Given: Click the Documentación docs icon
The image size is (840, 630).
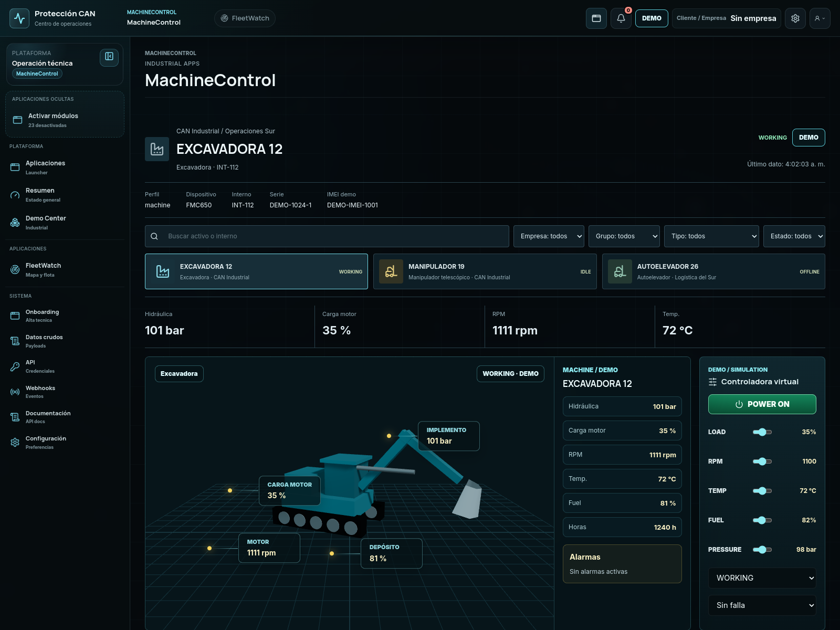Looking at the screenshot, I should coord(15,417).
